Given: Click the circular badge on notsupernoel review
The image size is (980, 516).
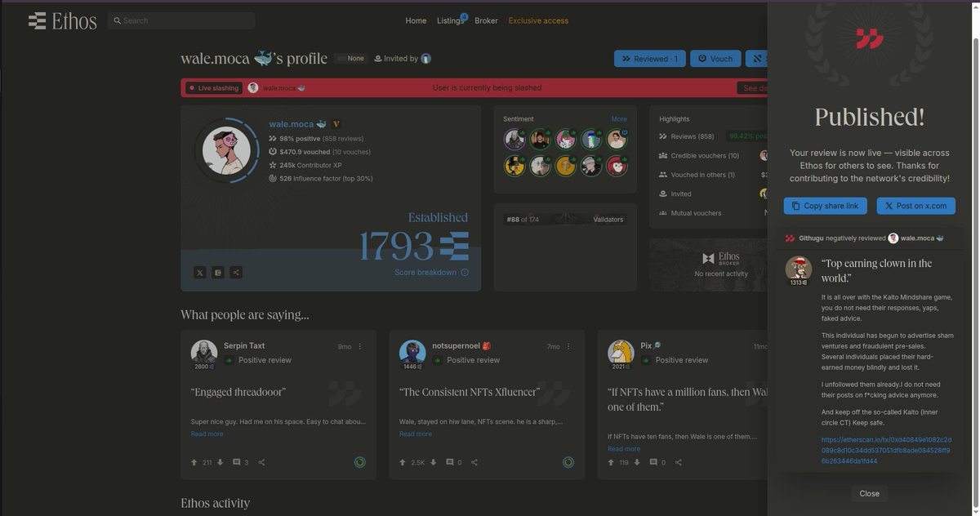Looking at the screenshot, I should 568,462.
